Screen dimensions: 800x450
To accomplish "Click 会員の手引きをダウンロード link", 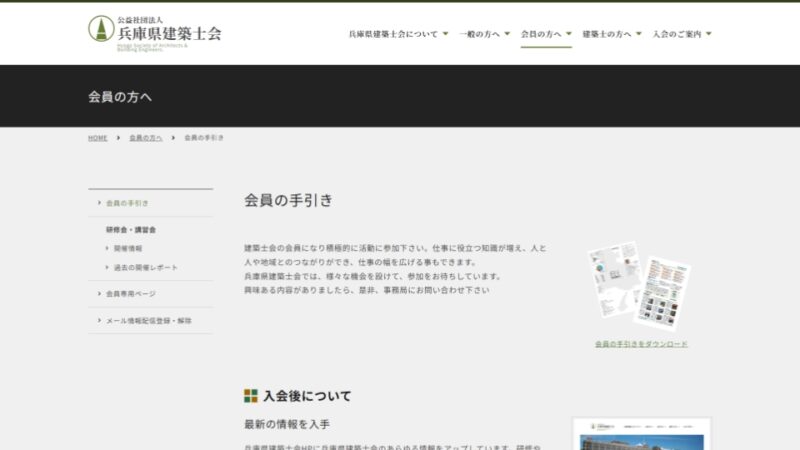I will [x=641, y=344].
